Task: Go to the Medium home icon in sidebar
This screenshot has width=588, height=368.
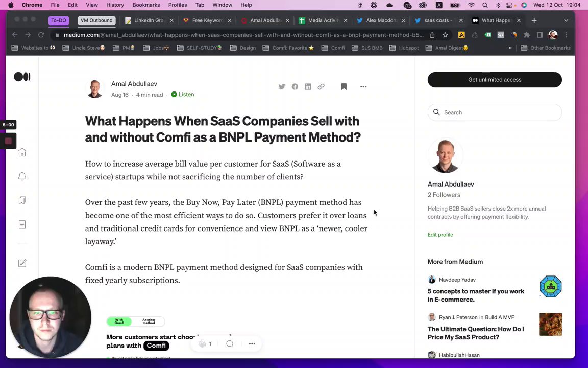Action: (22, 152)
